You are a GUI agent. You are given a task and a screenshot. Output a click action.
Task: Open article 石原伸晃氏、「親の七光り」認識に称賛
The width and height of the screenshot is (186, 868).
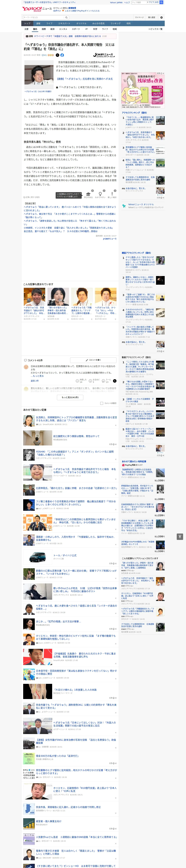point(76,488)
